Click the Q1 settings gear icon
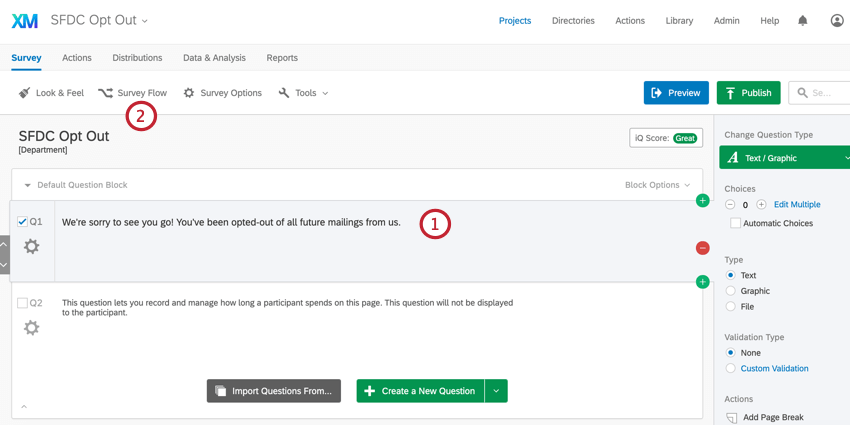The image size is (850, 425). pyautogui.click(x=32, y=246)
